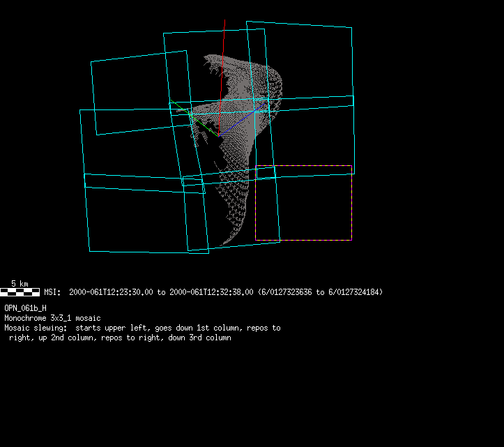The height and width of the screenshot is (447, 504).
Task: Click 'Monochrome 3x3_1 mosaic' text
Action: [x=52, y=318]
